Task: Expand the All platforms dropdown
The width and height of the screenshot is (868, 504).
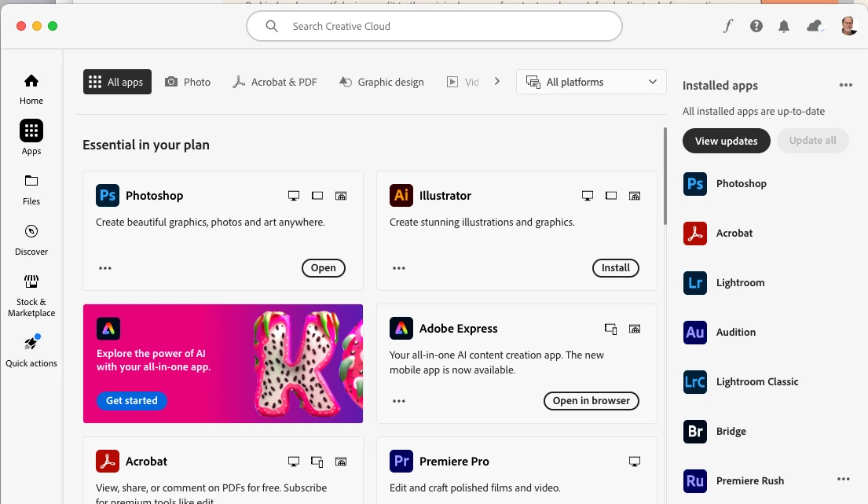Action: pyautogui.click(x=591, y=82)
